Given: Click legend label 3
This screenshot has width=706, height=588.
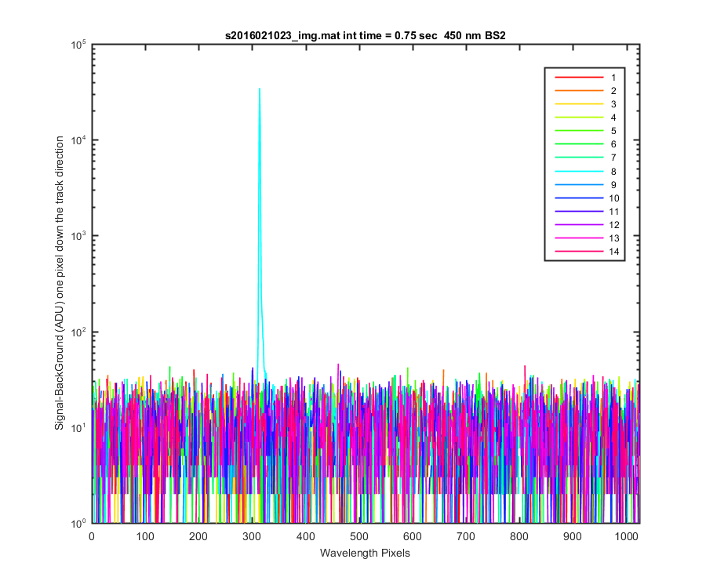Looking at the screenshot, I should pos(613,104).
